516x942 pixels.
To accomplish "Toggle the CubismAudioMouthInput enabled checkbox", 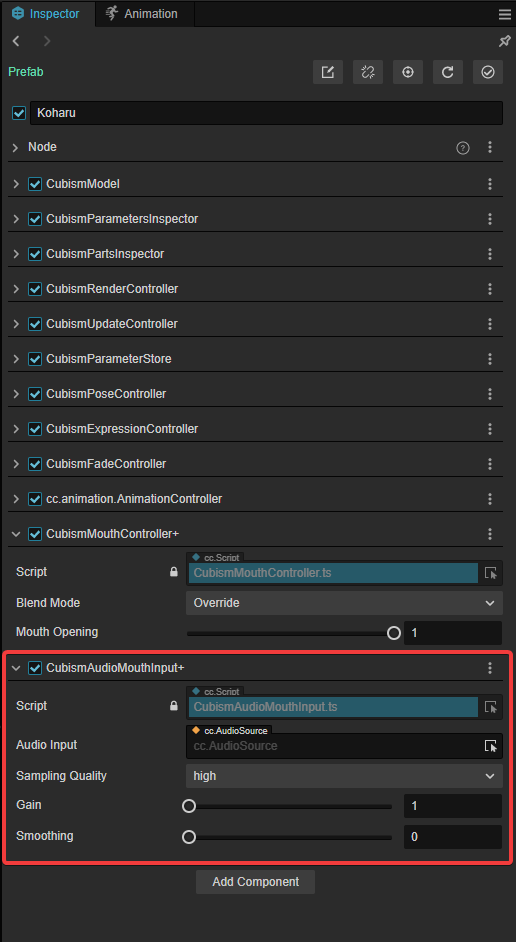I will tap(35, 667).
